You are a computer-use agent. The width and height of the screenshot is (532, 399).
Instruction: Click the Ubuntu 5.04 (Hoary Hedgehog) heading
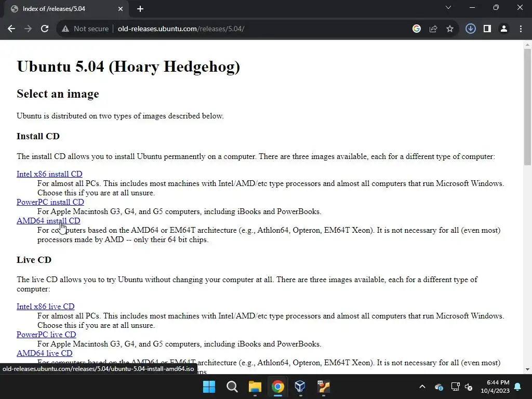tap(128, 66)
